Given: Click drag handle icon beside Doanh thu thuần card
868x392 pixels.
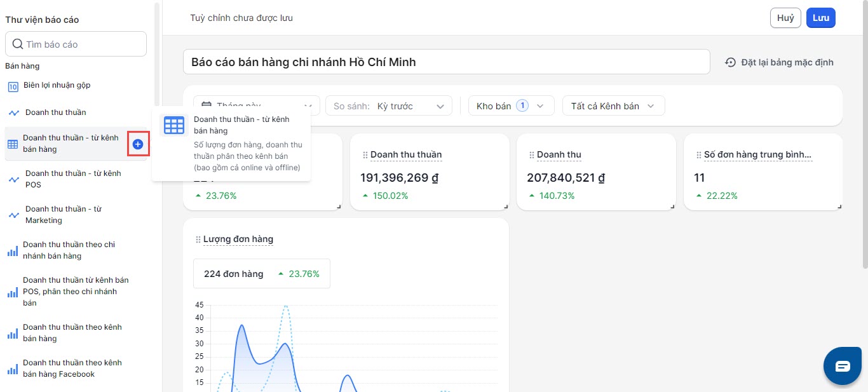Looking at the screenshot, I should 365,155.
